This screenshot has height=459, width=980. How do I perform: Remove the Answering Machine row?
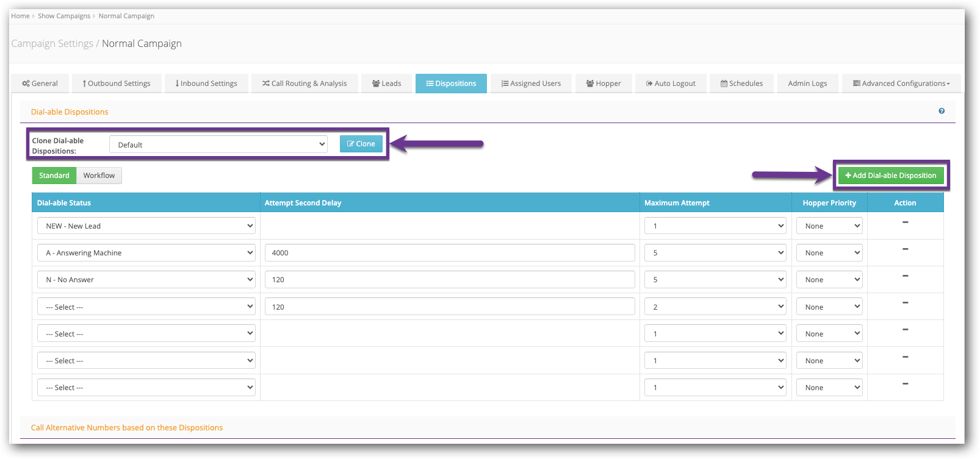[x=905, y=249]
